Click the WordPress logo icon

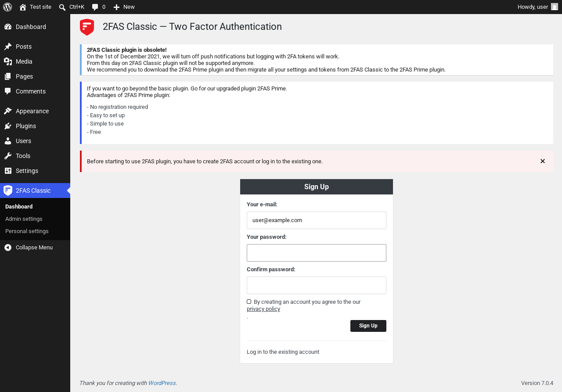point(7,7)
